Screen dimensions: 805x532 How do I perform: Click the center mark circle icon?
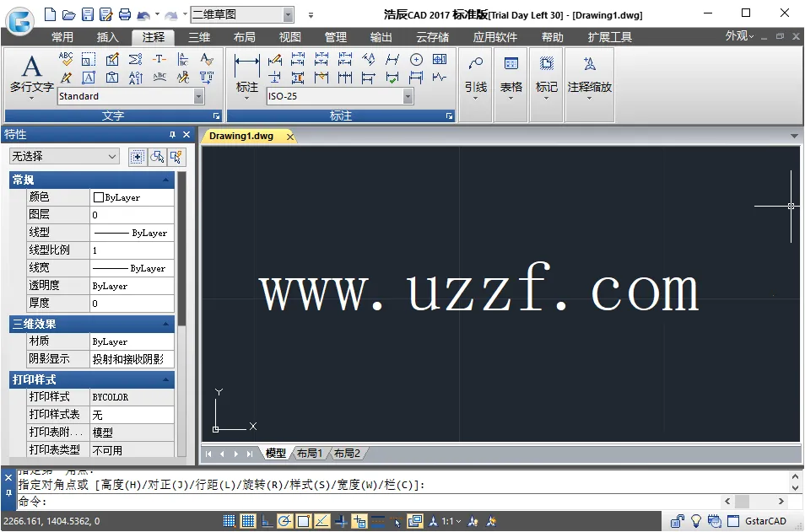416,59
